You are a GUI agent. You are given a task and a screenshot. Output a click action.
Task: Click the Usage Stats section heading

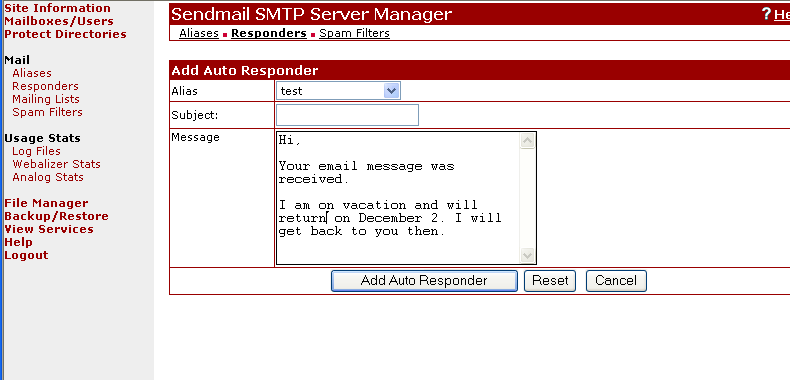coord(42,138)
